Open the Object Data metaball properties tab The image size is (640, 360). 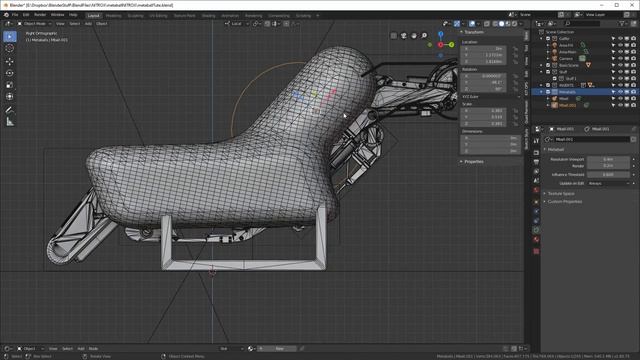point(536,231)
